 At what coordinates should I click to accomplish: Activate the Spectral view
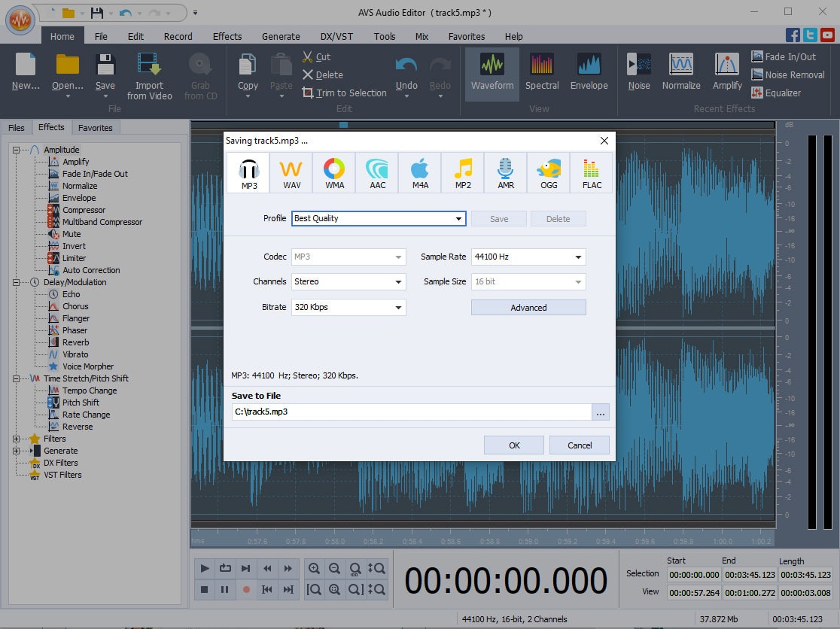[542, 73]
